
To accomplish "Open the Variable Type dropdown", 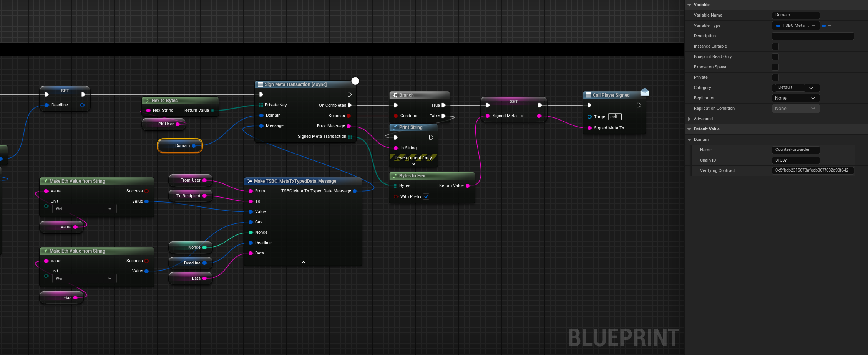I will pyautogui.click(x=795, y=26).
